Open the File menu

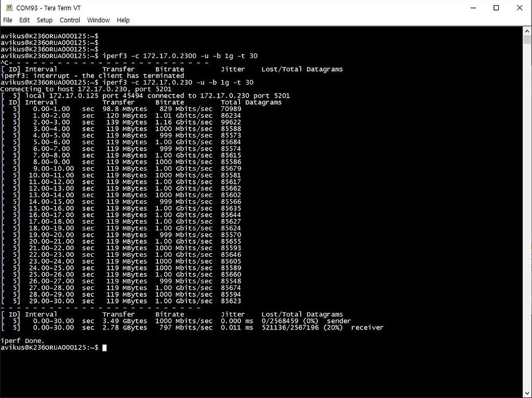tap(8, 20)
